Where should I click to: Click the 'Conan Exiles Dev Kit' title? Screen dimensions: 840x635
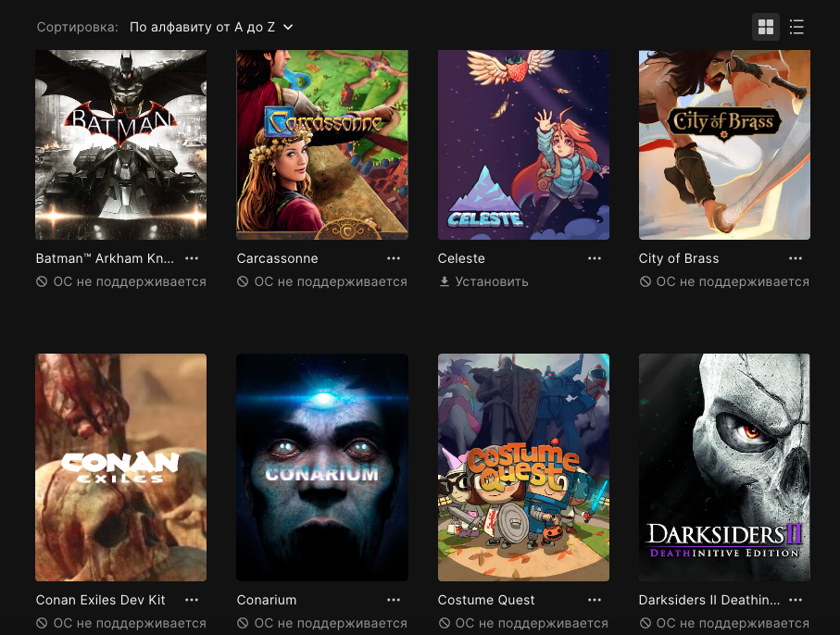(x=101, y=600)
